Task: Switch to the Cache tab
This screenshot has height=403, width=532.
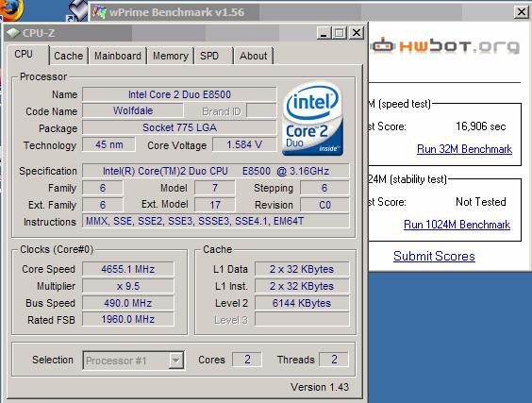Action: pyautogui.click(x=69, y=56)
